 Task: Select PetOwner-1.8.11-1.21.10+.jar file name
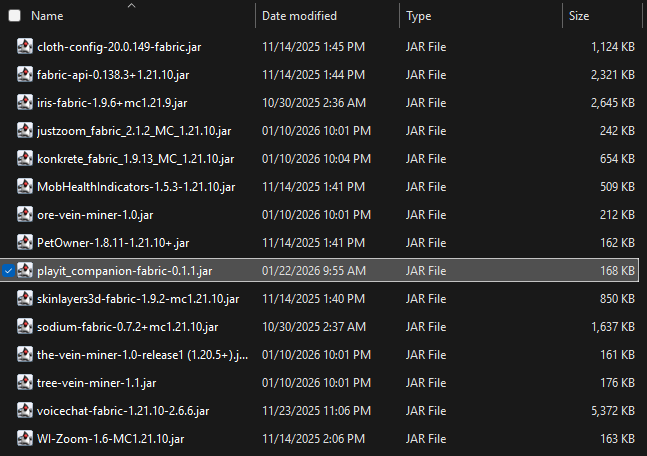pyautogui.click(x=113, y=243)
